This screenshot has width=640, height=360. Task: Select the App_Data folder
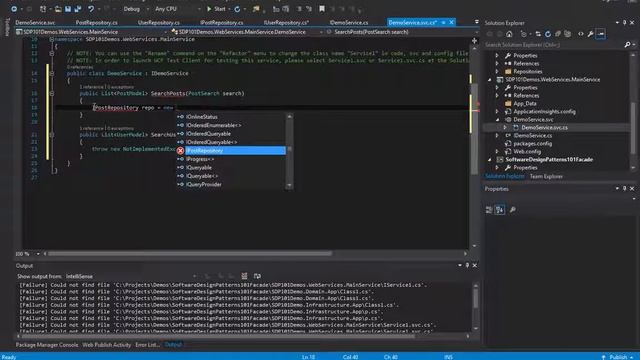[524, 104]
